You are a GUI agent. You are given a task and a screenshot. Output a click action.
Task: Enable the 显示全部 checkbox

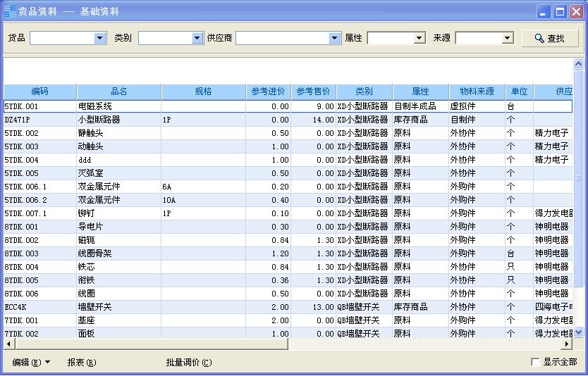536,362
